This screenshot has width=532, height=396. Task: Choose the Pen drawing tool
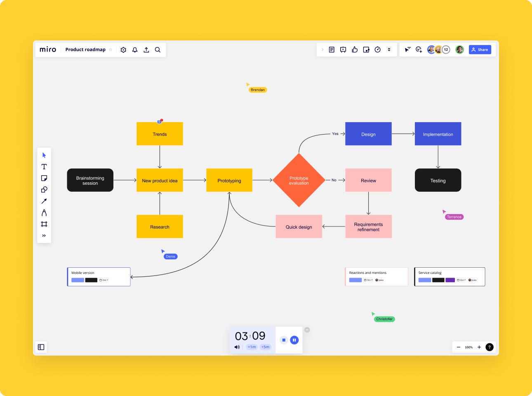tap(44, 212)
